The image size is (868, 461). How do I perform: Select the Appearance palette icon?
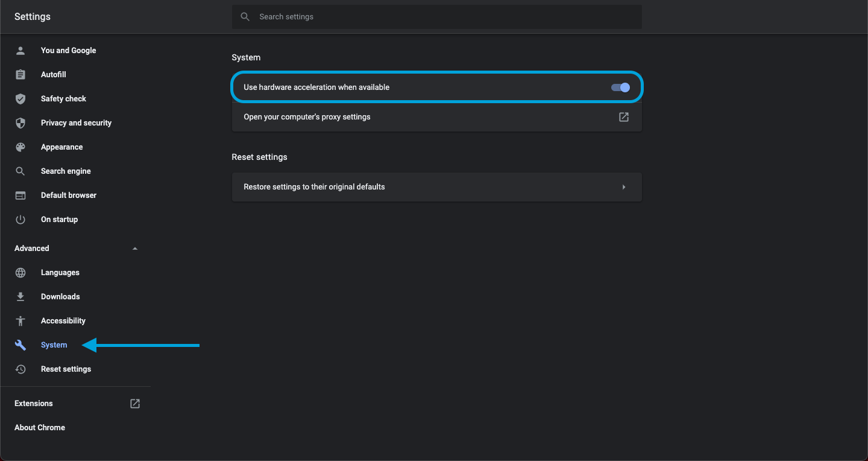(20, 147)
